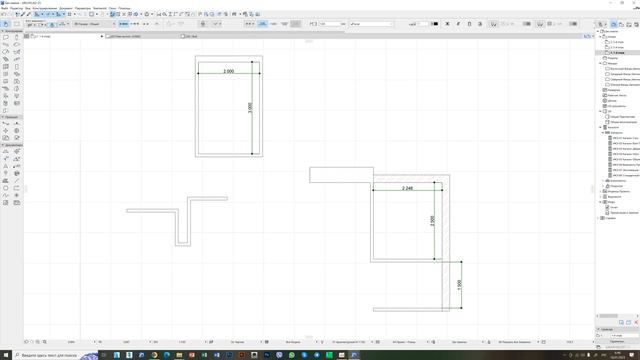640x360 pixels.
Task: Select Рабочие Листы in the Navigator tree
Action: (x=617, y=95)
